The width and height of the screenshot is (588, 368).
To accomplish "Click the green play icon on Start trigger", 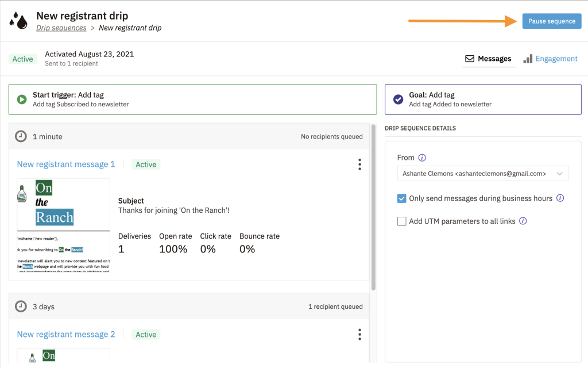I will click(x=22, y=99).
